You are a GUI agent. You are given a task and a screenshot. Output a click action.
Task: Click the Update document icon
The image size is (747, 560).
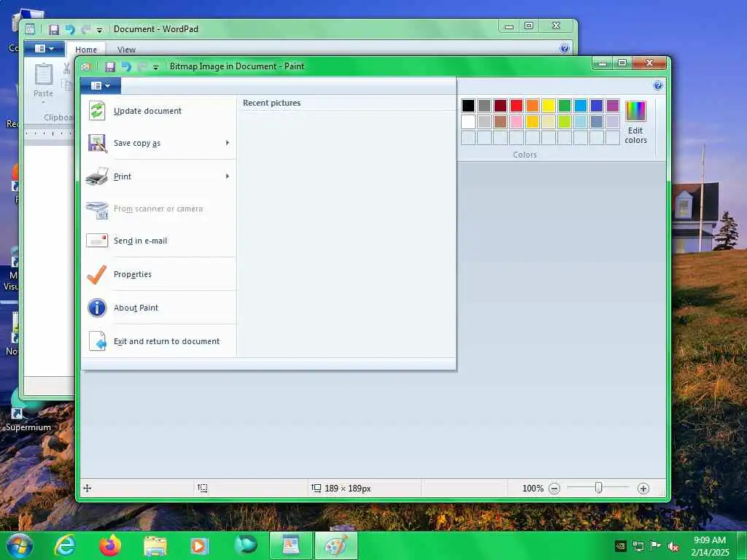(x=97, y=111)
